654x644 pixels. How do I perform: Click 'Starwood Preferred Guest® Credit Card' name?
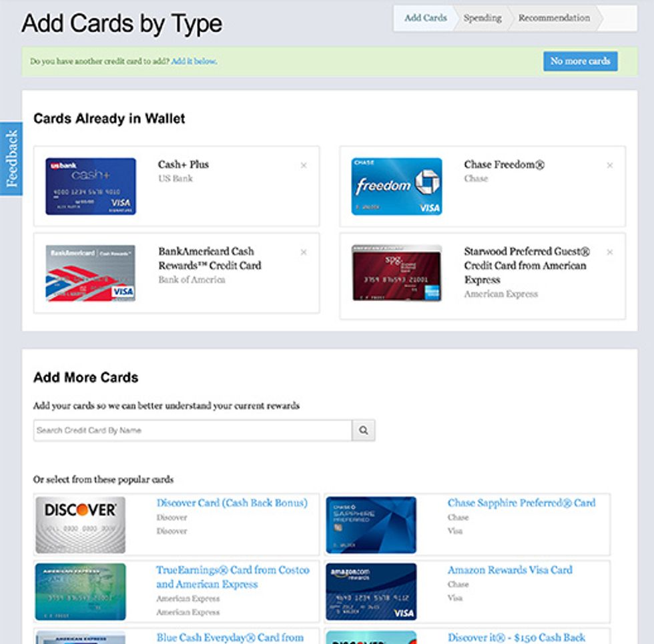pos(527,266)
